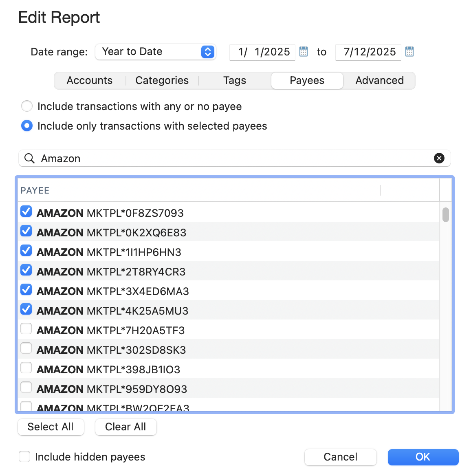This screenshot has height=476, width=471.
Task: Open the Advanced tab
Action: [379, 81]
